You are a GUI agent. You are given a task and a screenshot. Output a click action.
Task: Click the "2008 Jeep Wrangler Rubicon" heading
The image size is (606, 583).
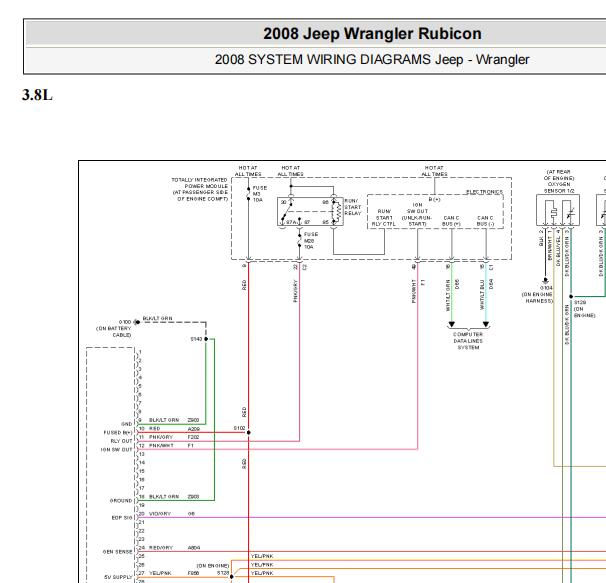(372, 34)
